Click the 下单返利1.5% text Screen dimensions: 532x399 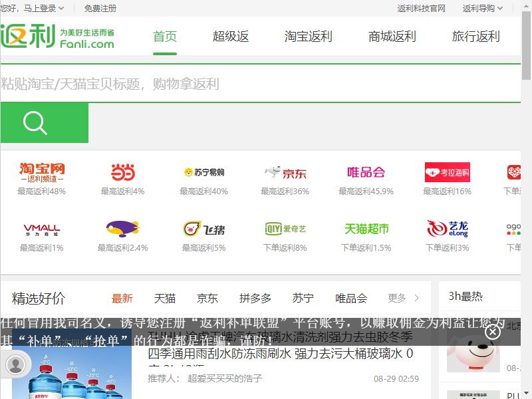pyautogui.click(x=366, y=248)
